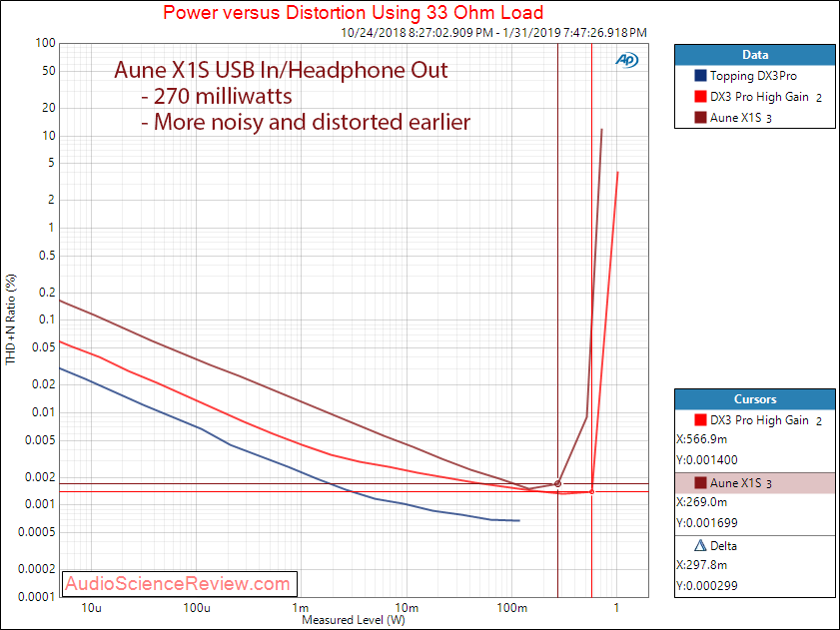Click the 100m tick label on X axis
This screenshot has height=630, width=840.
pyautogui.click(x=511, y=608)
